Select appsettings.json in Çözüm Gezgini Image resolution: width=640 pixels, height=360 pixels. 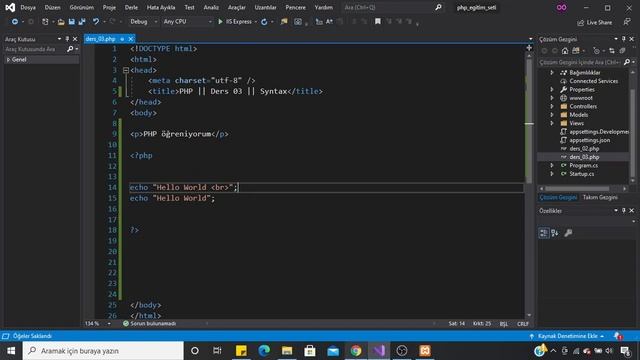click(589, 140)
